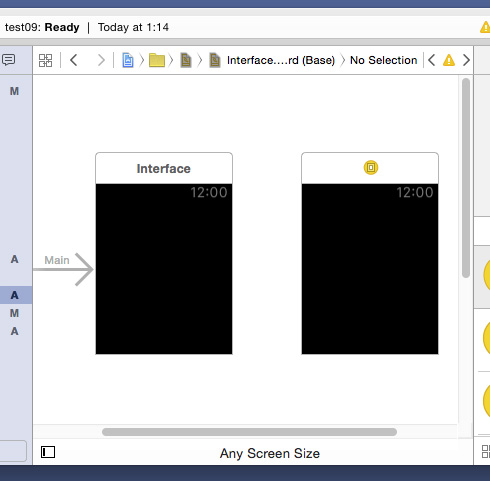The image size is (490, 481).
Task: Open No Selection breadcrumb menu
Action: point(383,60)
